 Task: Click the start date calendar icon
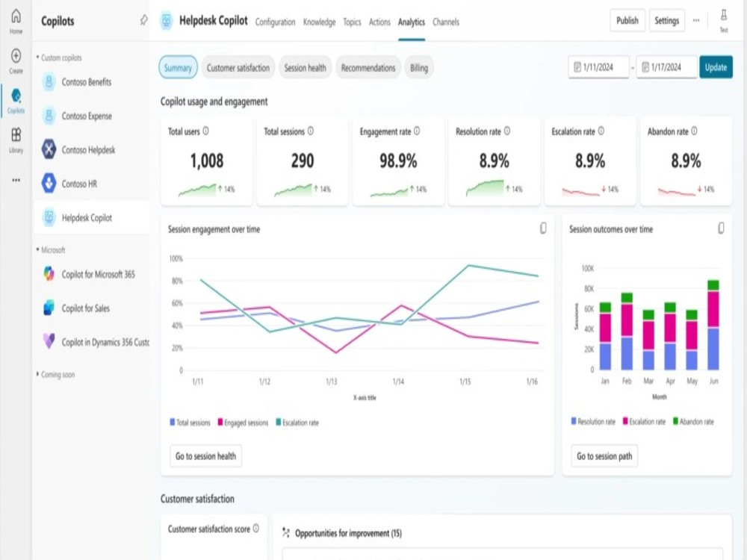click(577, 67)
